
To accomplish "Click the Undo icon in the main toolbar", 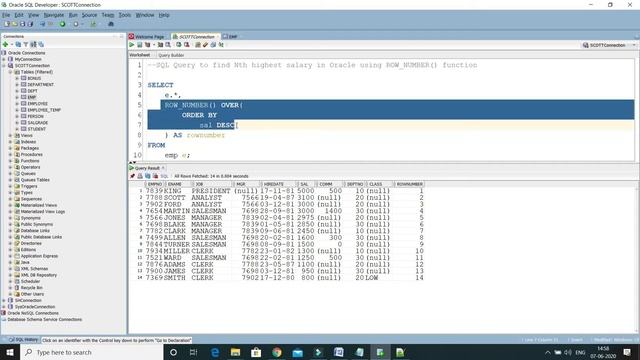I will coord(42,24).
